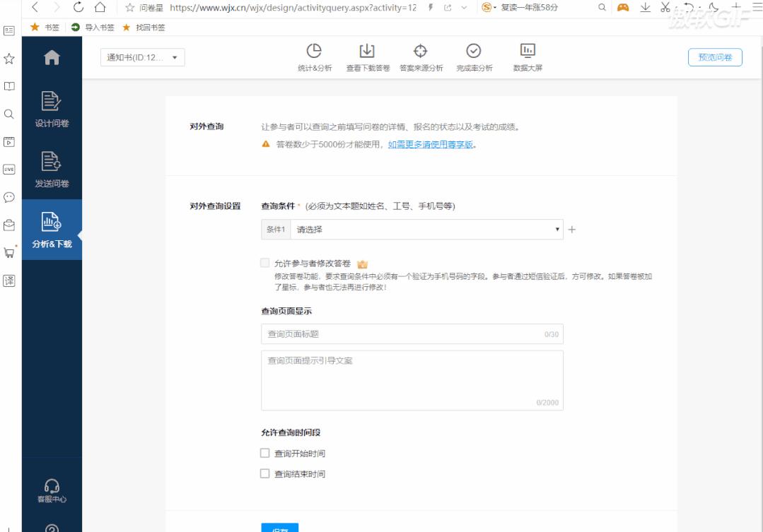Viewport: 763px width, 532px height.
Task: Open 完成率分析 via the checkmark icon
Action: click(472, 51)
